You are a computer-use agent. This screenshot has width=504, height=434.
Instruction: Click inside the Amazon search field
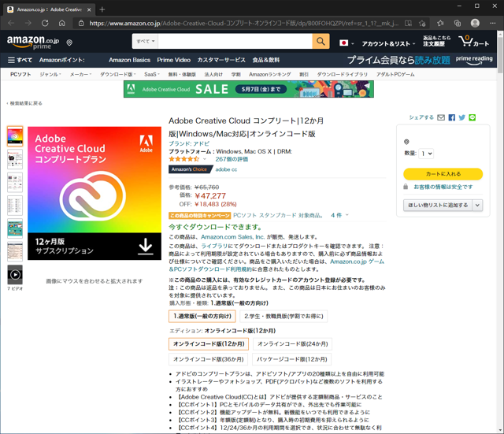(x=235, y=41)
